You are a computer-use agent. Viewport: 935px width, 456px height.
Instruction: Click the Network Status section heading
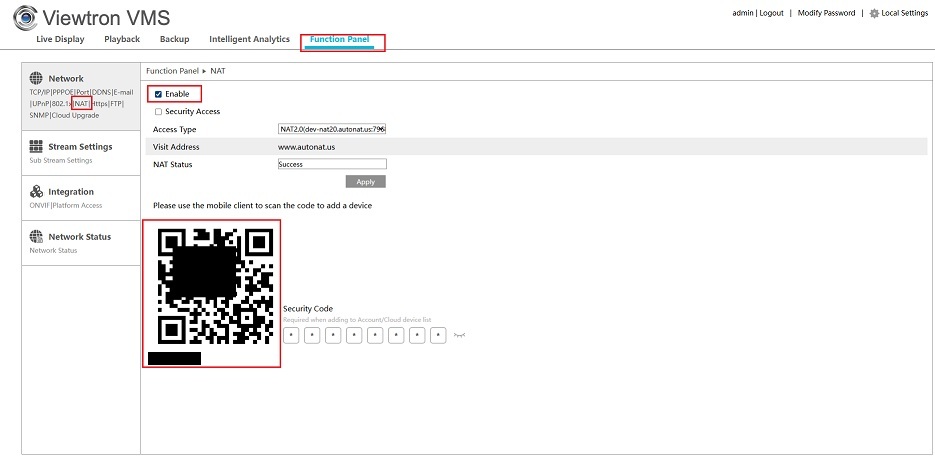pos(79,237)
